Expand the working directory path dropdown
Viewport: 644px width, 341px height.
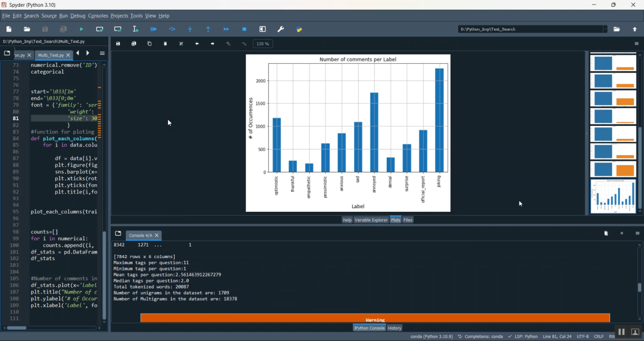coord(605,29)
